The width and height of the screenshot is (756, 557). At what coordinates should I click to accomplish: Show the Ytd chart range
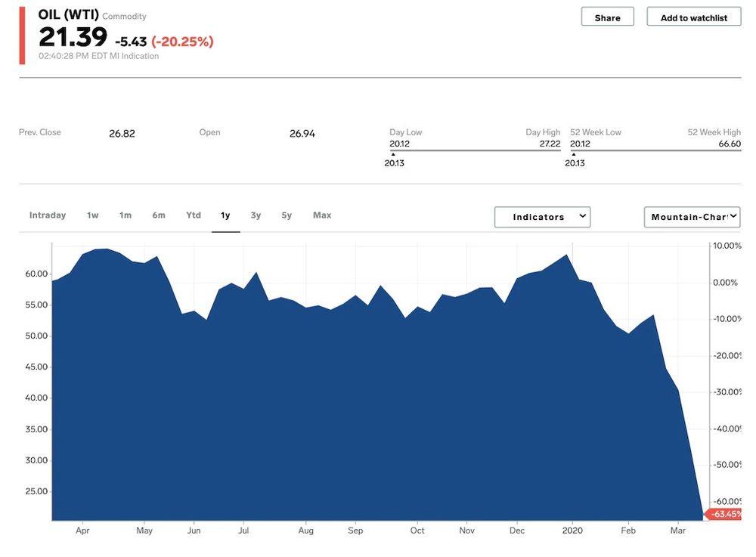(194, 215)
